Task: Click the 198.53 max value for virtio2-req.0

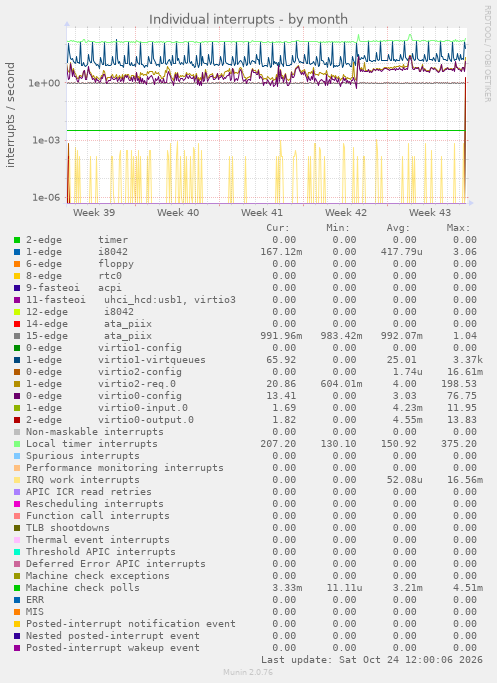Action: pos(459,384)
